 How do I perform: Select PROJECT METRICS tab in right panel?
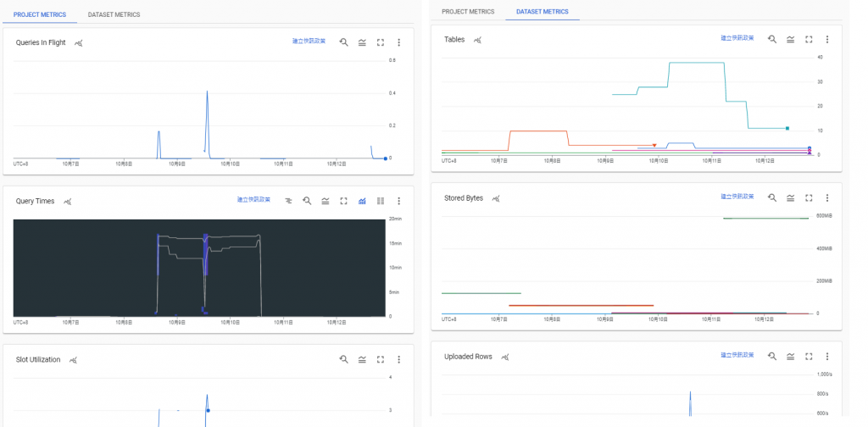coord(468,12)
